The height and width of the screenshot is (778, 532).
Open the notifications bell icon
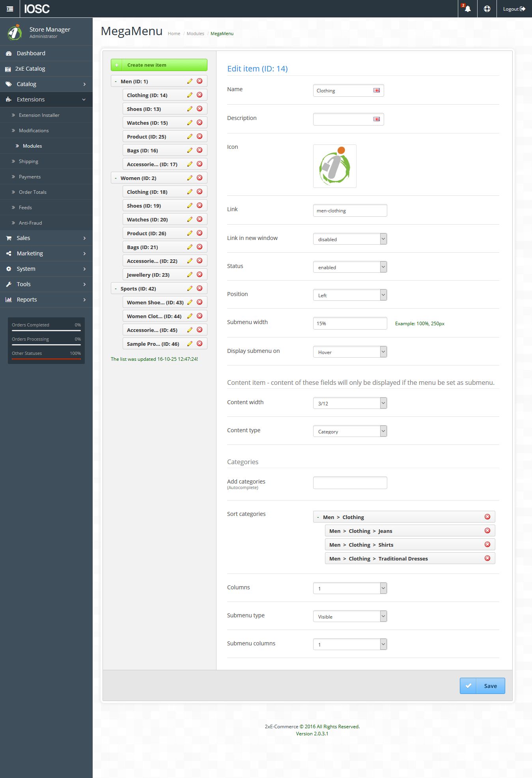pyautogui.click(x=467, y=9)
